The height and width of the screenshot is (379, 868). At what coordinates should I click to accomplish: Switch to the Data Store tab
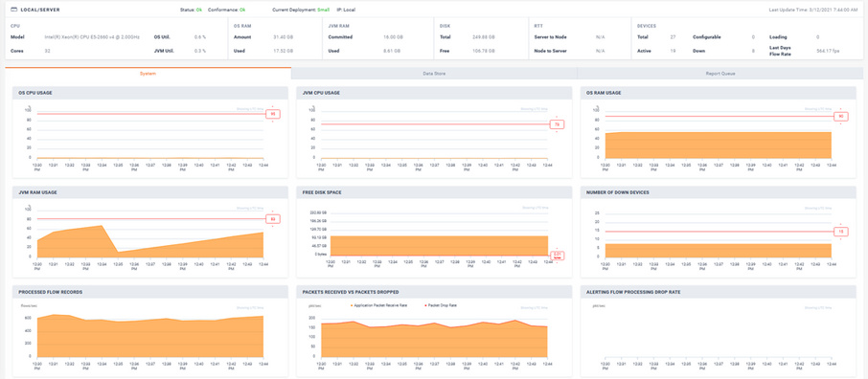(434, 73)
